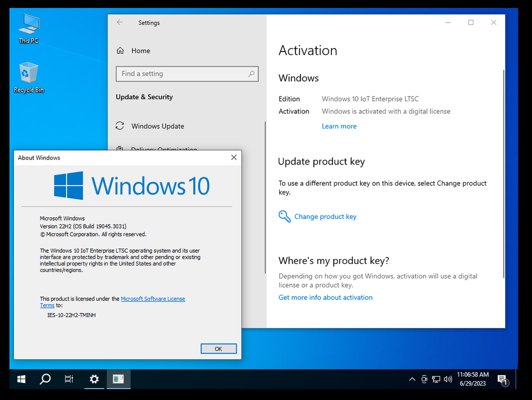532x400 pixels.
Task: Click the Windows logo in About Windows
Action: coord(69,185)
